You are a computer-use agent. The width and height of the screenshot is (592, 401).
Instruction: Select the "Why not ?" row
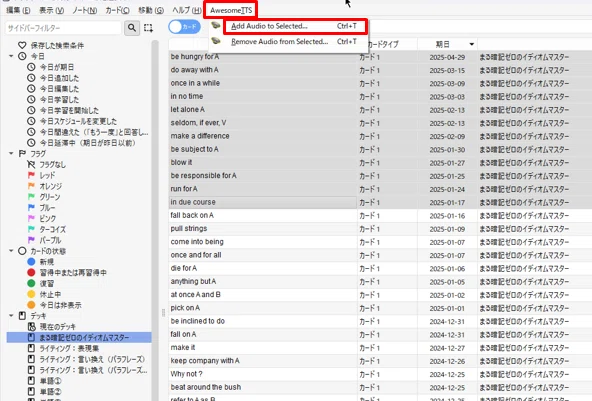[x=380, y=374]
